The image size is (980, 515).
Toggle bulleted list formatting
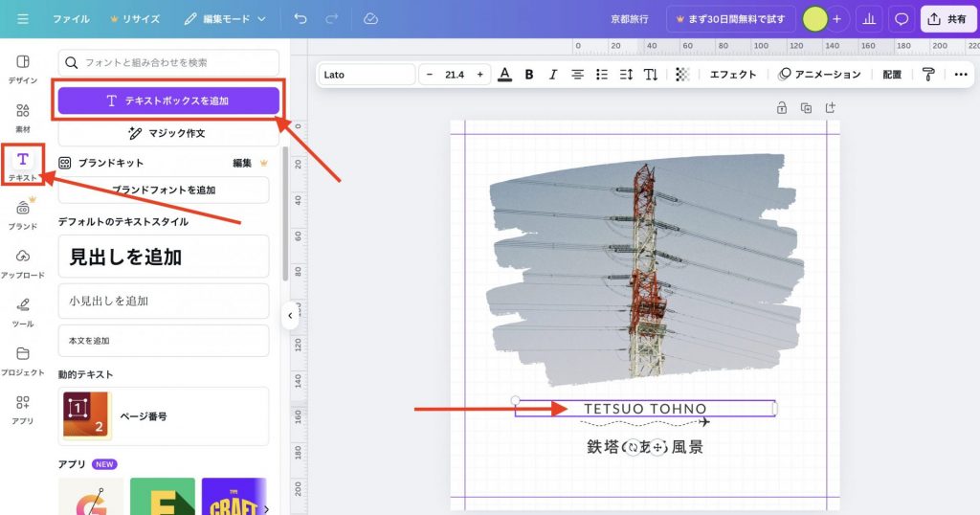point(602,75)
